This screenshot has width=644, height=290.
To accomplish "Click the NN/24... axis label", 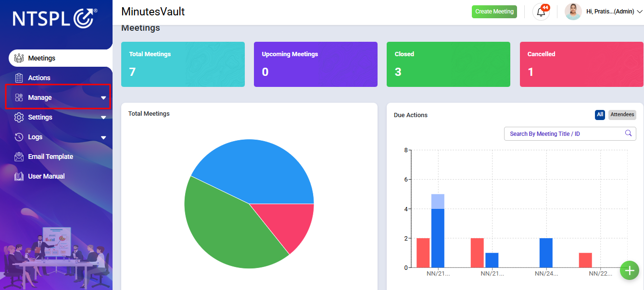I will pyautogui.click(x=546, y=273).
